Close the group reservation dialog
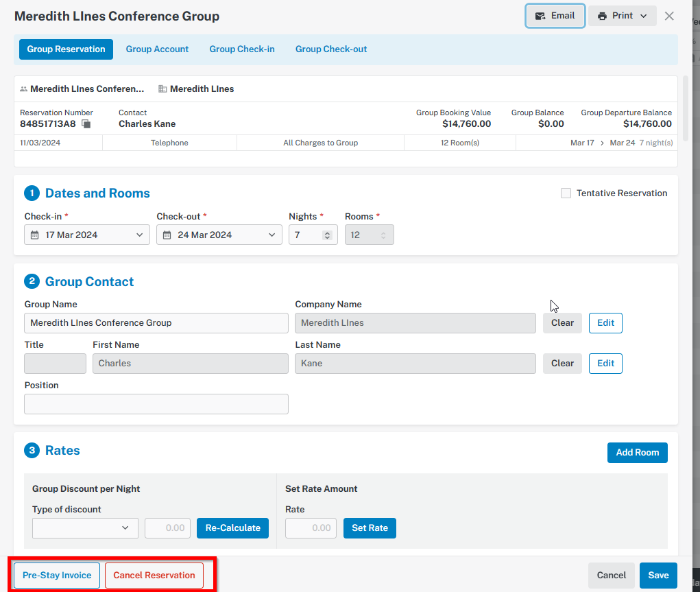The image size is (700, 592). [668, 16]
